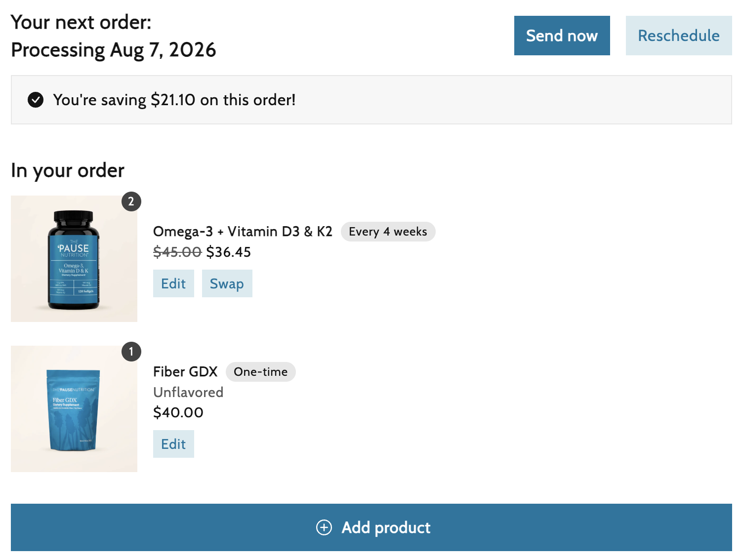Click the discounted $36.45 price
Screen dimensions: 741x560
pos(229,252)
